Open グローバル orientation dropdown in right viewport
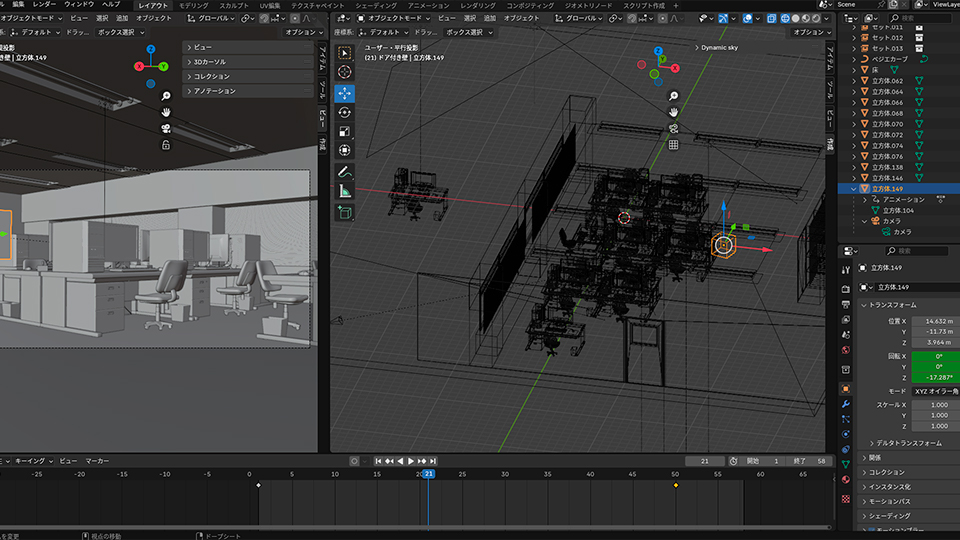The image size is (960, 540). point(579,18)
